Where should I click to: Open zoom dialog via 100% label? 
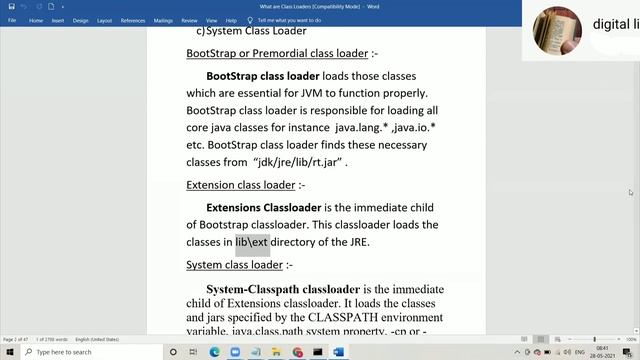click(x=631, y=340)
